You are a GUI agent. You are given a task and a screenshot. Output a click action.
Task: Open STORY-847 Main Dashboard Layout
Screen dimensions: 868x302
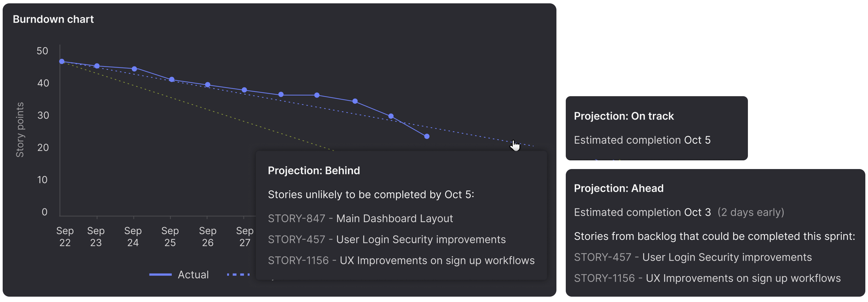[360, 218]
